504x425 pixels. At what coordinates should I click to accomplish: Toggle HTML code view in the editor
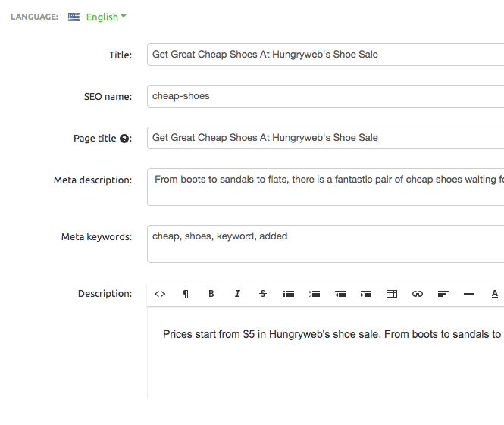pos(160,294)
